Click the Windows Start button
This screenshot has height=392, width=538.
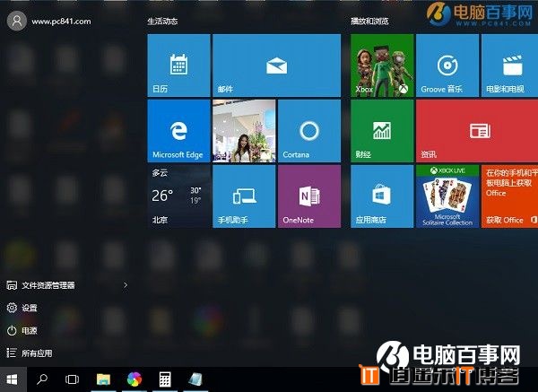point(13,379)
